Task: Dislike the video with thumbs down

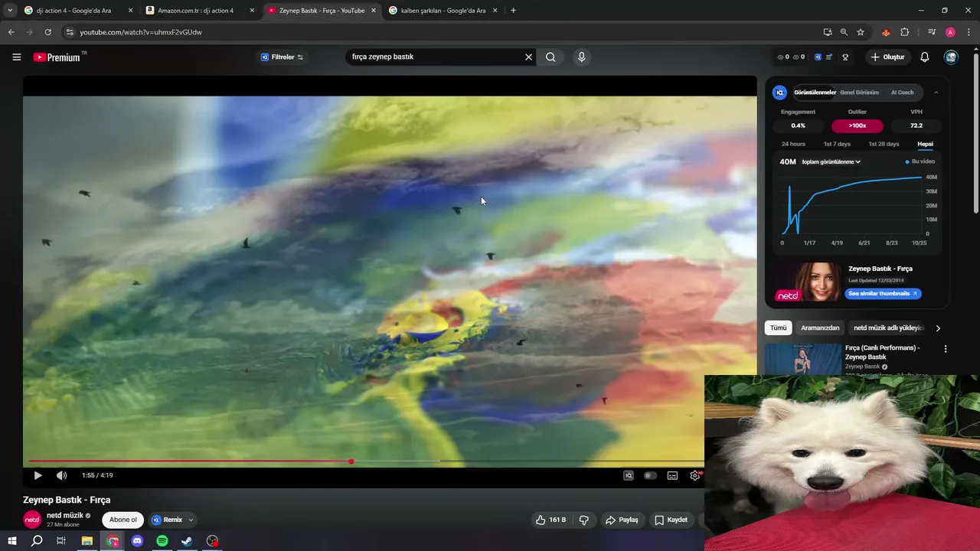Action: click(584, 520)
